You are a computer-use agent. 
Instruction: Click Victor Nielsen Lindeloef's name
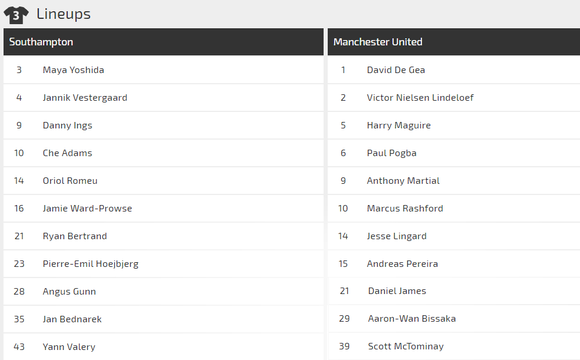420,98
